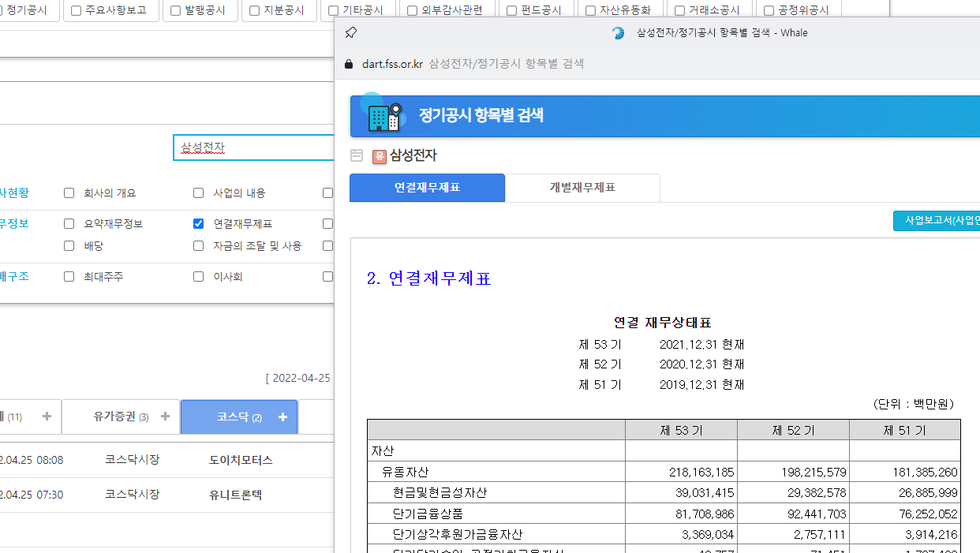Check the 회사의 개요 item

tap(69, 192)
